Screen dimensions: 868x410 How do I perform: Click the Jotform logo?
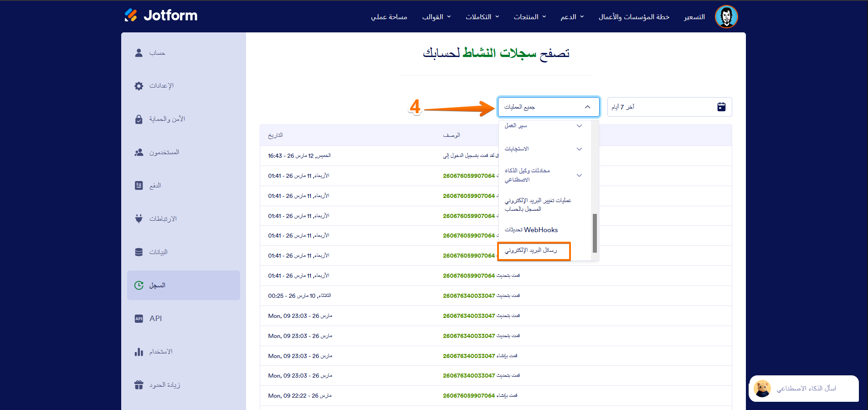coord(161,16)
